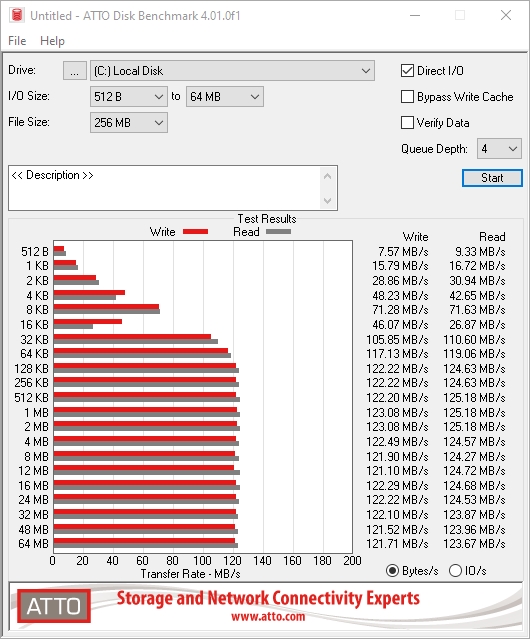This screenshot has width=530, height=639.
Task: Click the browse drive '...' button
Action: pyautogui.click(x=75, y=71)
